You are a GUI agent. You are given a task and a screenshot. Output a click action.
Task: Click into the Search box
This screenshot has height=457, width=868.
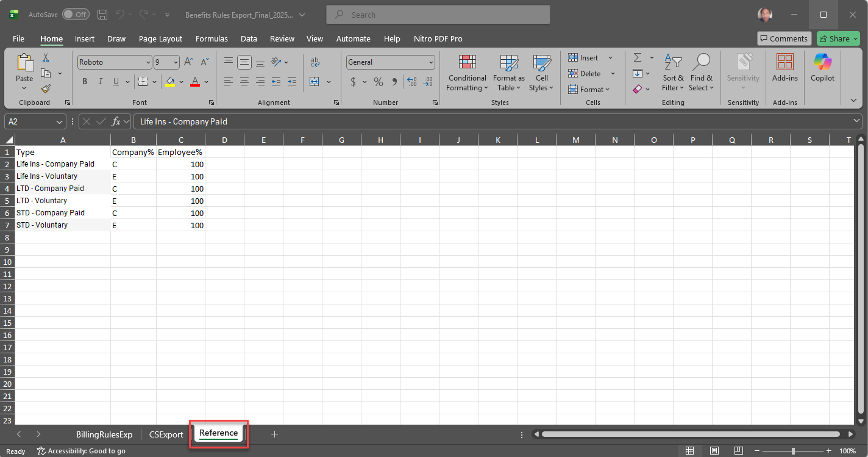coord(438,15)
